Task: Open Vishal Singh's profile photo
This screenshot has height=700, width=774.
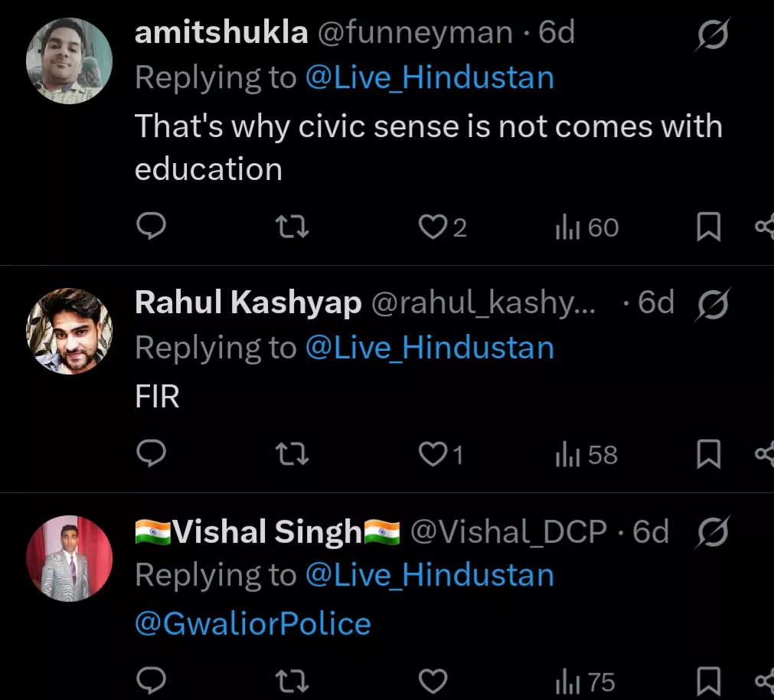Action: point(70,558)
